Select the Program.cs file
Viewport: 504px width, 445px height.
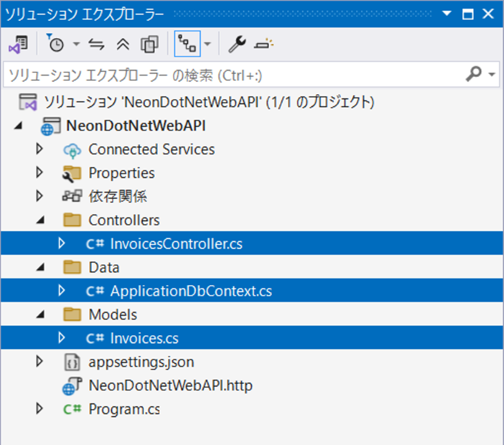(123, 409)
